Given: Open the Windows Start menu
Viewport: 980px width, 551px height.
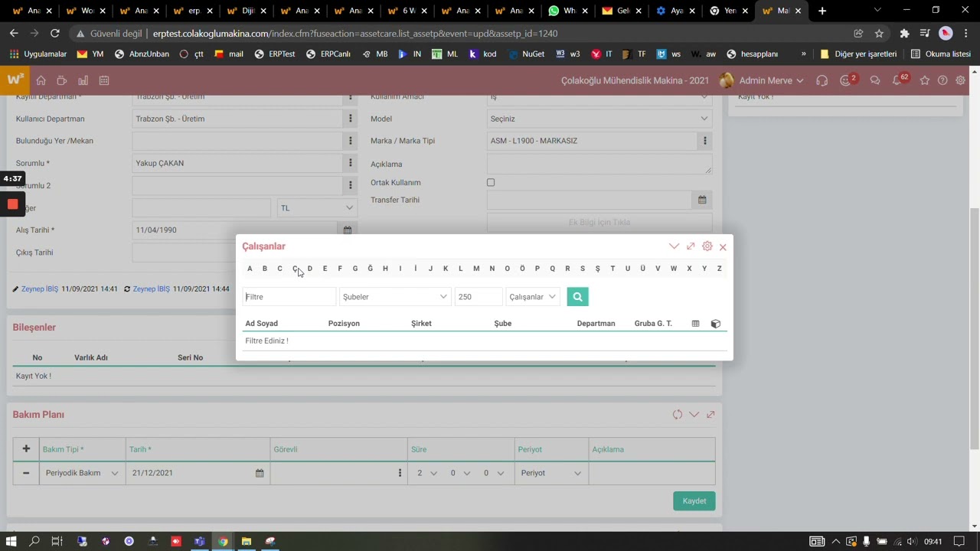Looking at the screenshot, I should tap(11, 541).
